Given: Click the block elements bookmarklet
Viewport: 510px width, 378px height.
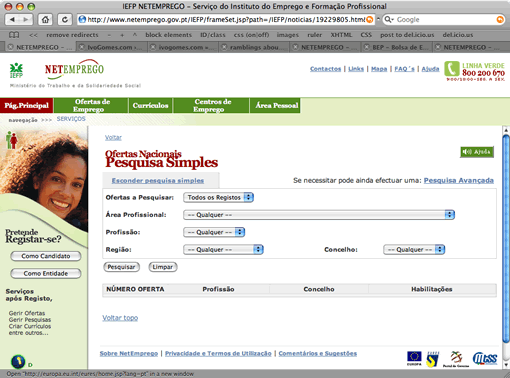Looking at the screenshot, I should click(x=168, y=35).
